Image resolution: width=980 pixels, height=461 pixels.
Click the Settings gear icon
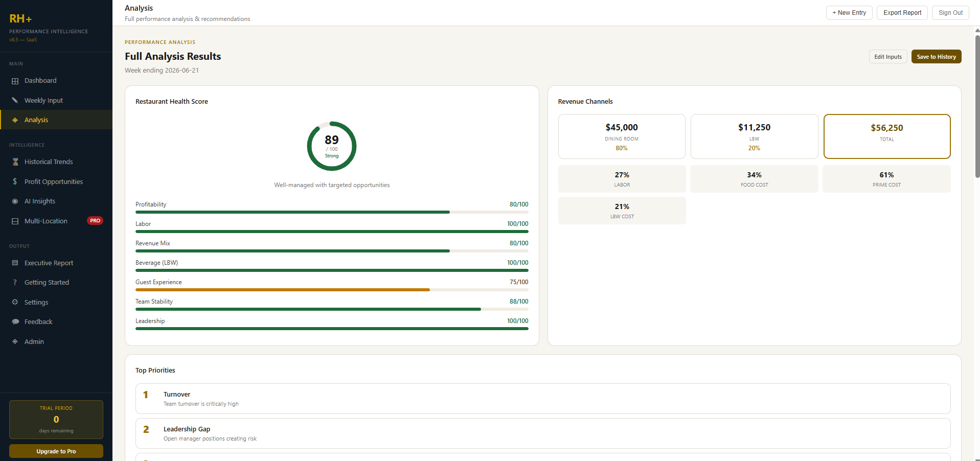click(15, 302)
